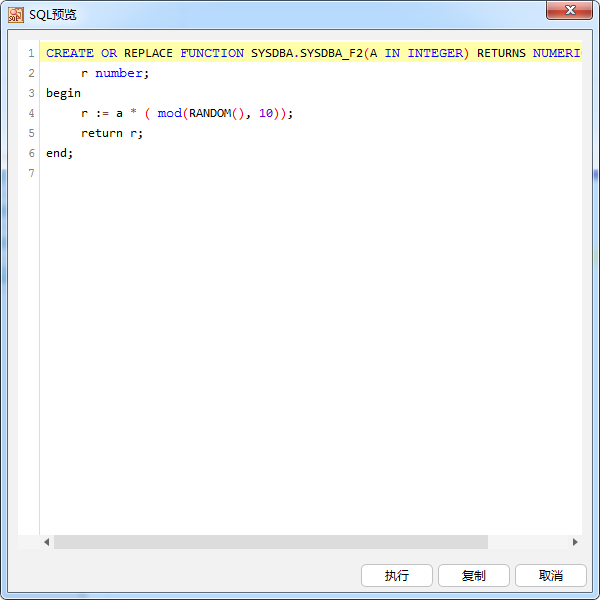Click 'return r;' on line 5
Screen dimensions: 600x600
112,133
